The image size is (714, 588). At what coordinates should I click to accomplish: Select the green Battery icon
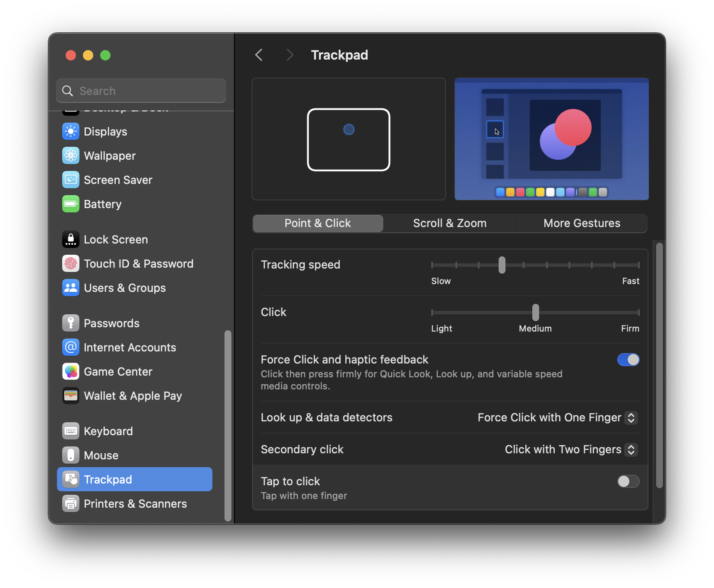tap(71, 204)
